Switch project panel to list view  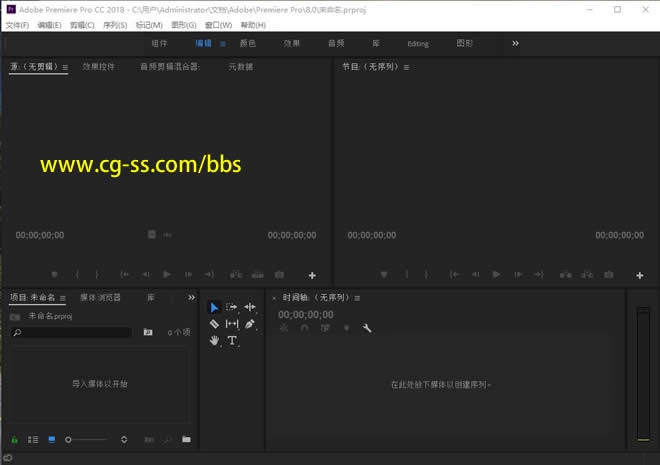32,439
